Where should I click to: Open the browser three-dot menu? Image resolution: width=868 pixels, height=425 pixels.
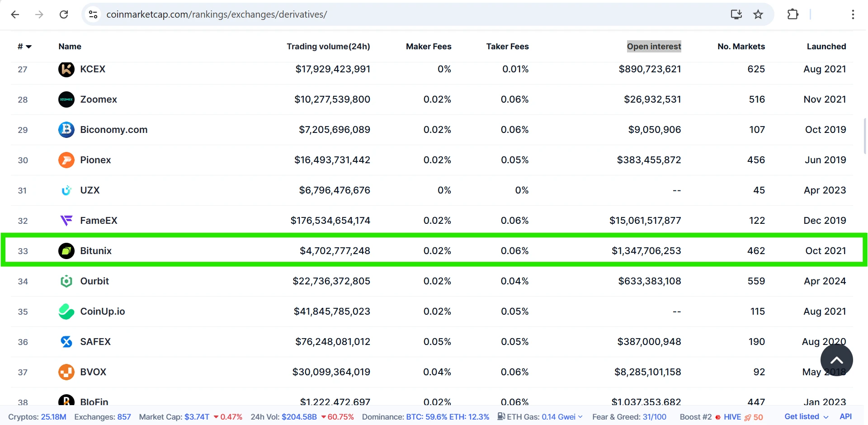(x=853, y=14)
